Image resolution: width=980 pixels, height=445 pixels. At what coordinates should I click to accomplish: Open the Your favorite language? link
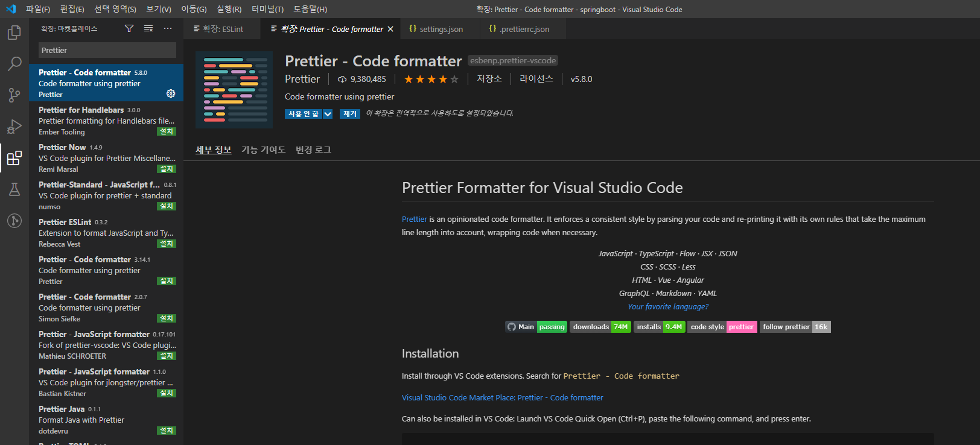(x=668, y=306)
